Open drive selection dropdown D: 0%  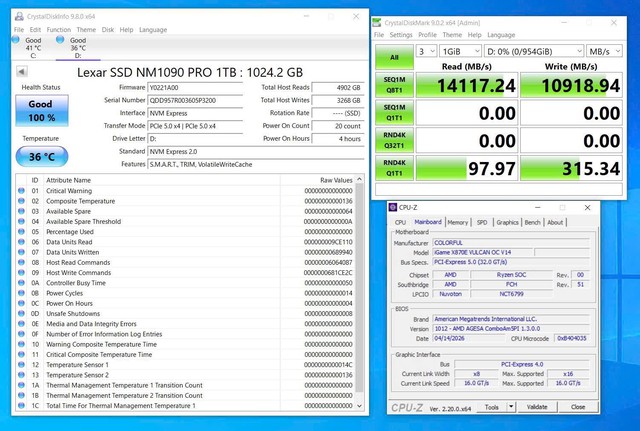pyautogui.click(x=534, y=51)
